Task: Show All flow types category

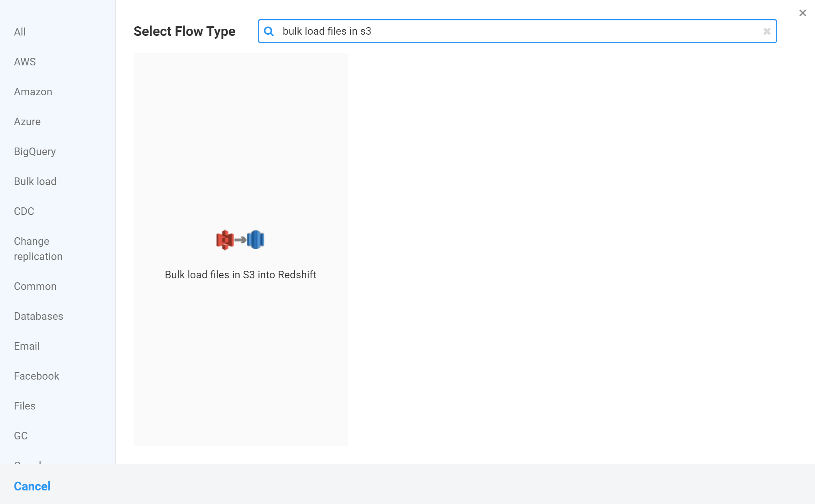Action: (20, 32)
